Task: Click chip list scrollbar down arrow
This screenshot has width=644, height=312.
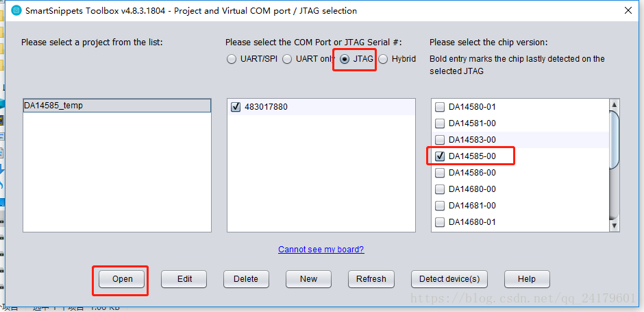Action: click(615, 226)
